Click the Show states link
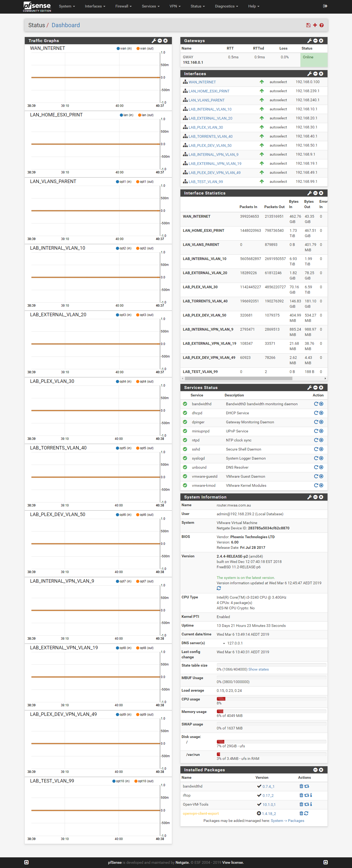The image size is (352, 868). click(258, 669)
